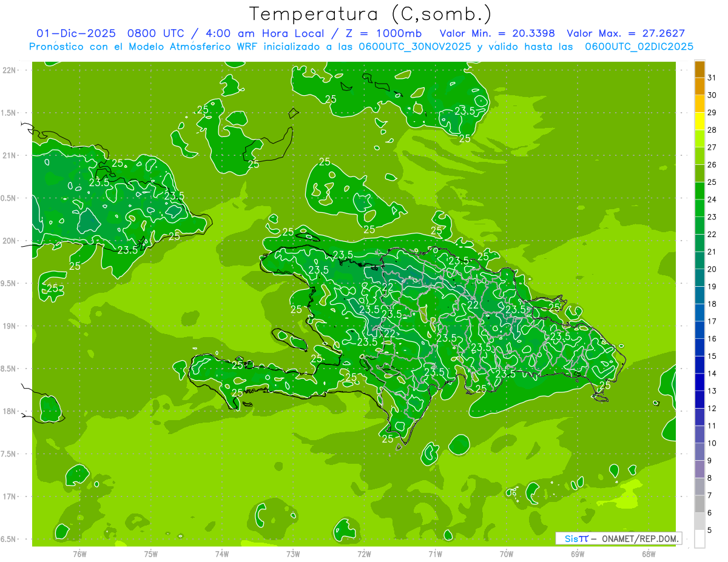
Task: Pick the blue swatch between 16 and 17
Action: pos(699,330)
